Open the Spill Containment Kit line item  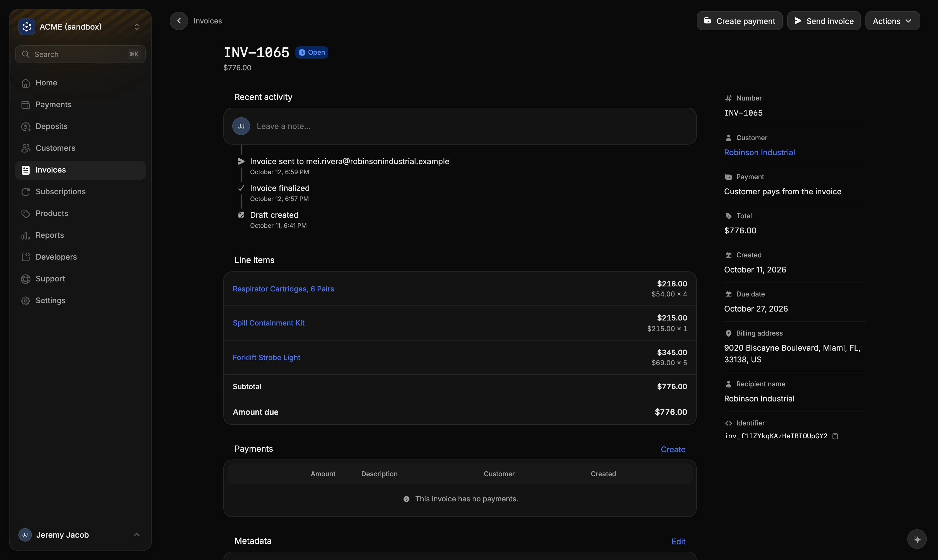(x=269, y=323)
